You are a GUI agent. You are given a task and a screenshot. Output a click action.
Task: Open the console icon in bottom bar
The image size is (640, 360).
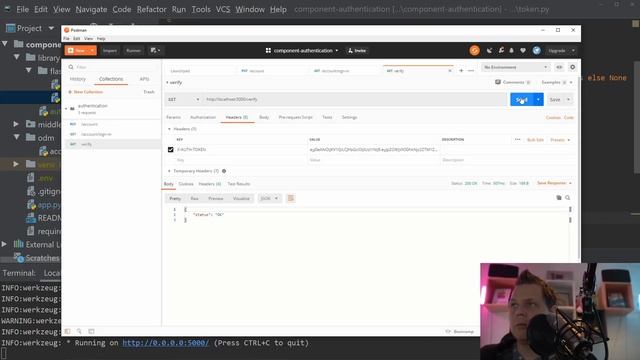pos(91,331)
